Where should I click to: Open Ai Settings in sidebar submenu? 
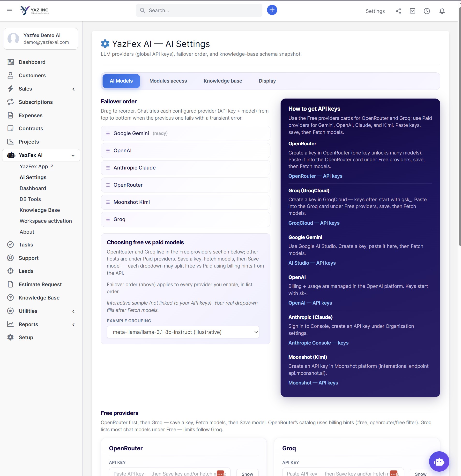tap(33, 177)
